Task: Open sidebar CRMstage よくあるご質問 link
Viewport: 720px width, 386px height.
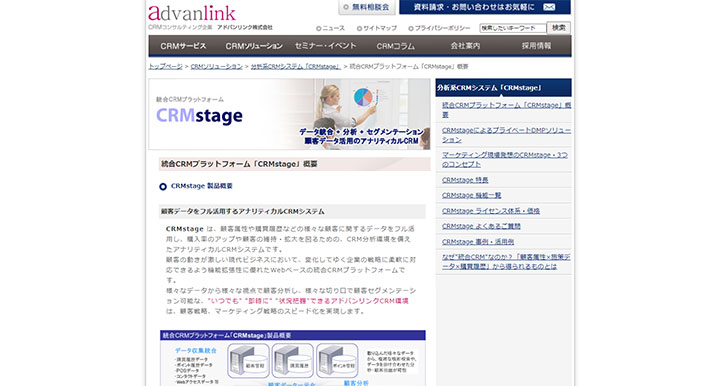Action: click(x=481, y=226)
